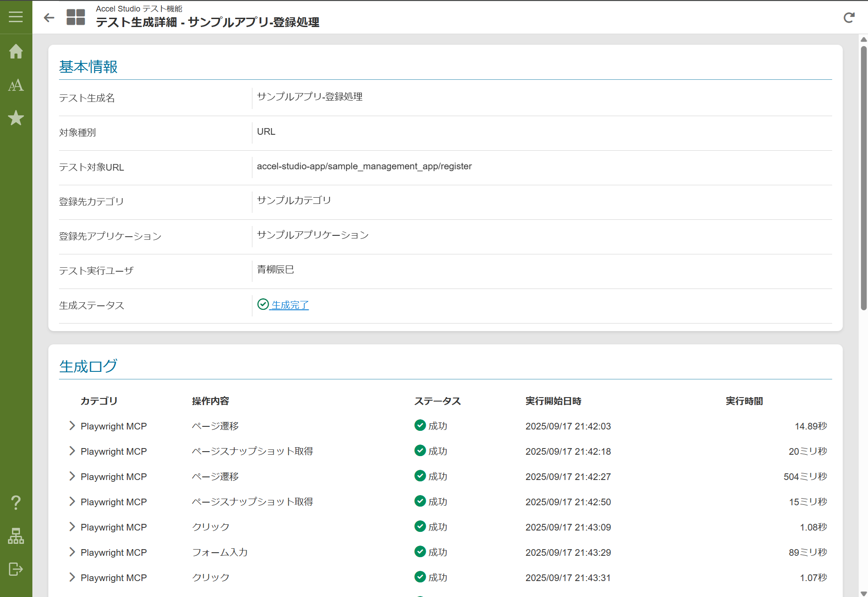Expand the 21:42:03 ページ遷移 log row
The height and width of the screenshot is (597, 868).
[72, 426]
